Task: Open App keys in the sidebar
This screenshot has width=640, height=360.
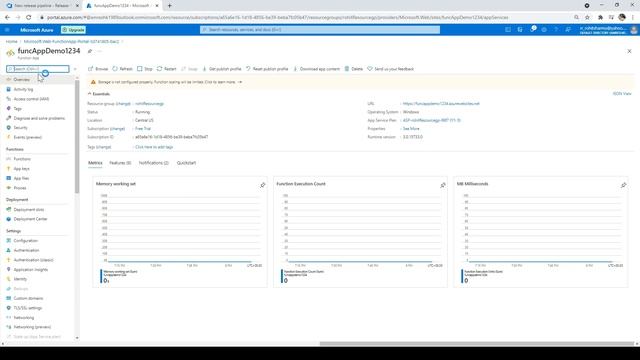Action: click(21, 169)
